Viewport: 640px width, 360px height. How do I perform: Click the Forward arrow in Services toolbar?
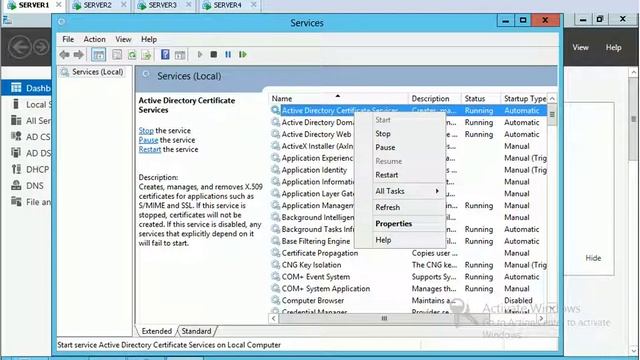click(78, 55)
